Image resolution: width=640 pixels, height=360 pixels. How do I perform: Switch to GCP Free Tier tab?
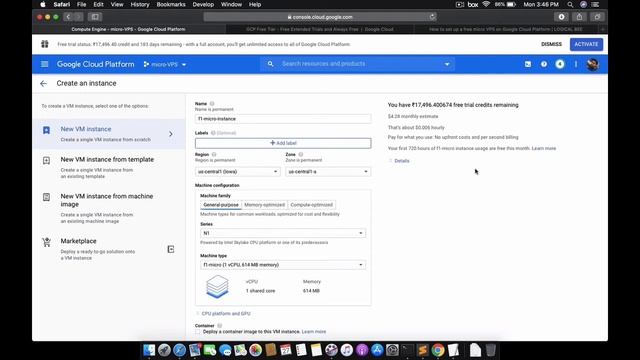point(320,29)
